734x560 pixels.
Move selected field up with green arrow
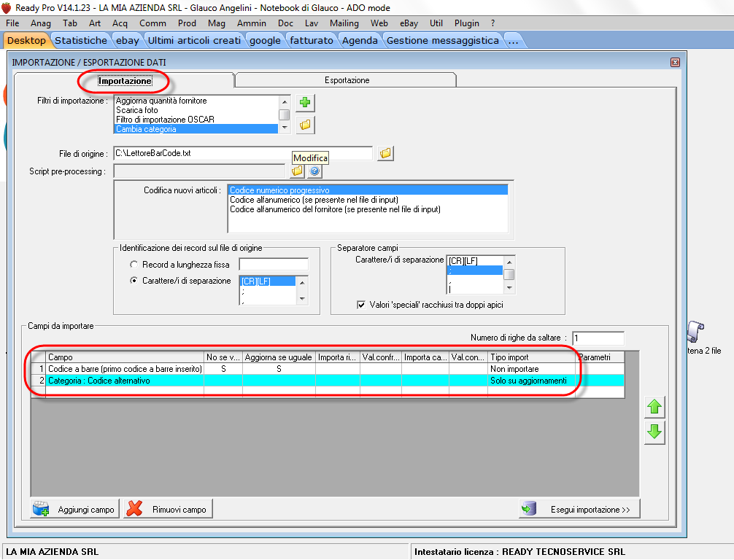[654, 407]
